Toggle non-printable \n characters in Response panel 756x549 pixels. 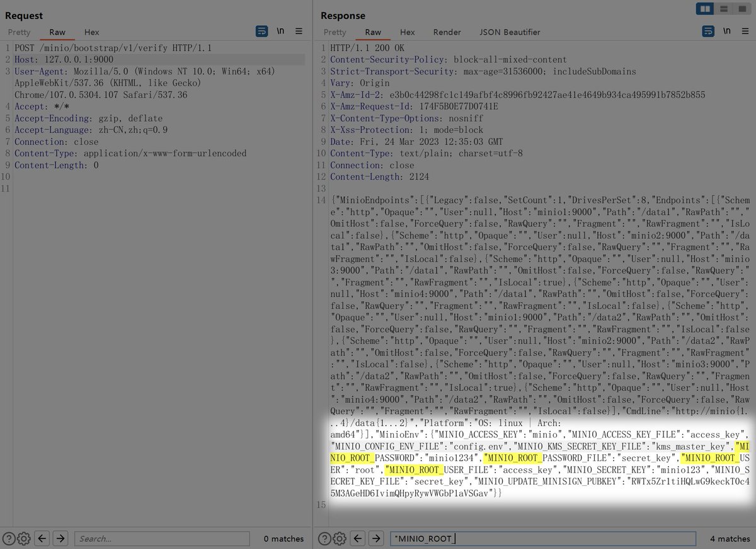(x=726, y=31)
